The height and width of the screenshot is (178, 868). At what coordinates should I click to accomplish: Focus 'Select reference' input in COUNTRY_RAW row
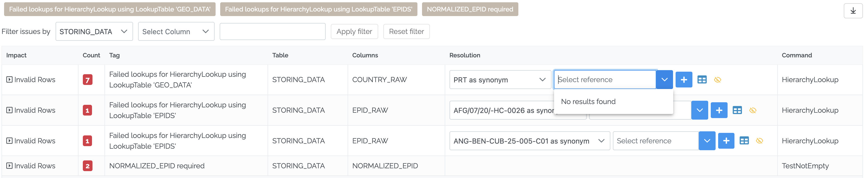(x=605, y=80)
